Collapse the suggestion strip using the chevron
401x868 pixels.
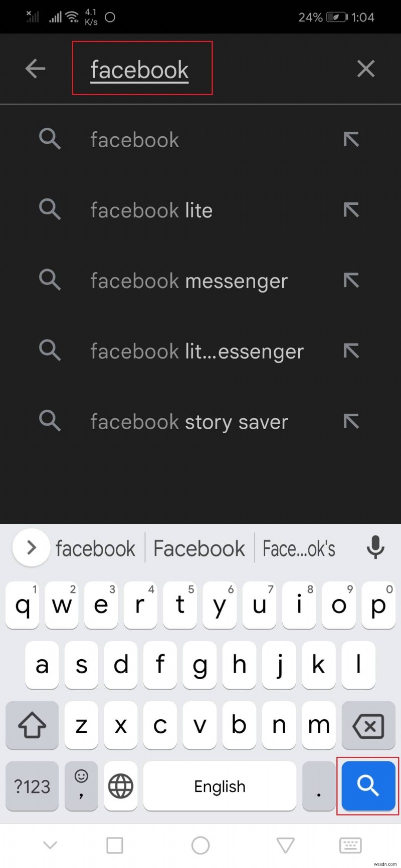click(31, 548)
